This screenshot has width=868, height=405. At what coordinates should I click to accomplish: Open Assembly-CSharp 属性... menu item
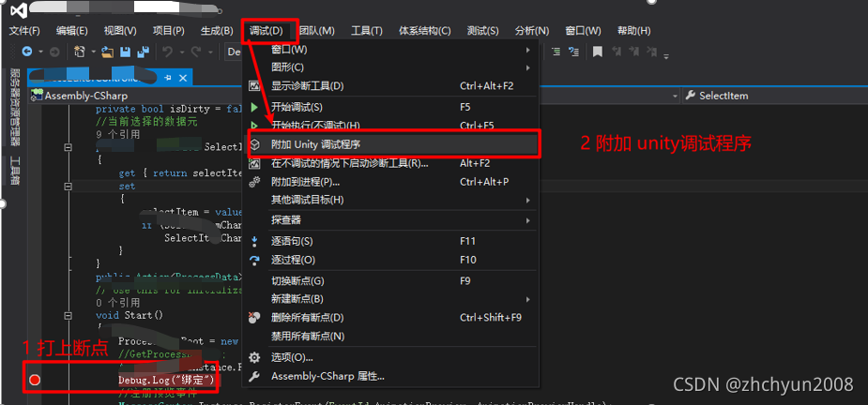pos(392,376)
